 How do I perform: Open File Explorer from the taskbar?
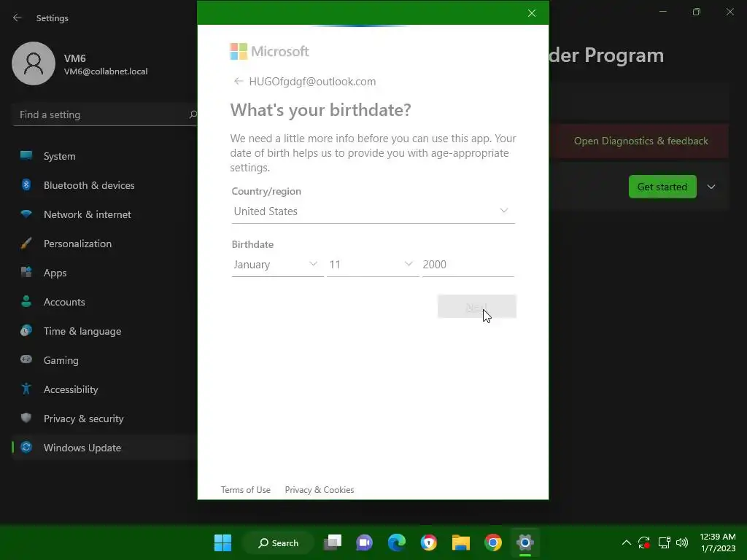(x=461, y=542)
